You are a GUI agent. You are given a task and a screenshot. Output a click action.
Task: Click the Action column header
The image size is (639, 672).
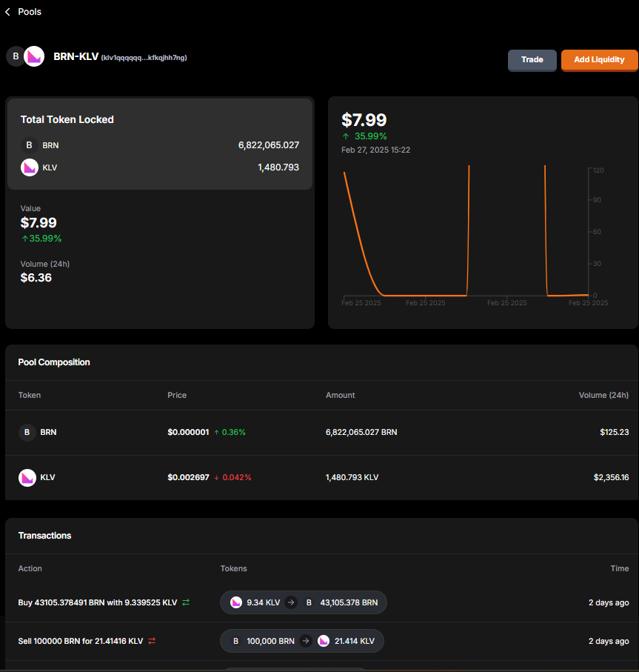tap(30, 569)
